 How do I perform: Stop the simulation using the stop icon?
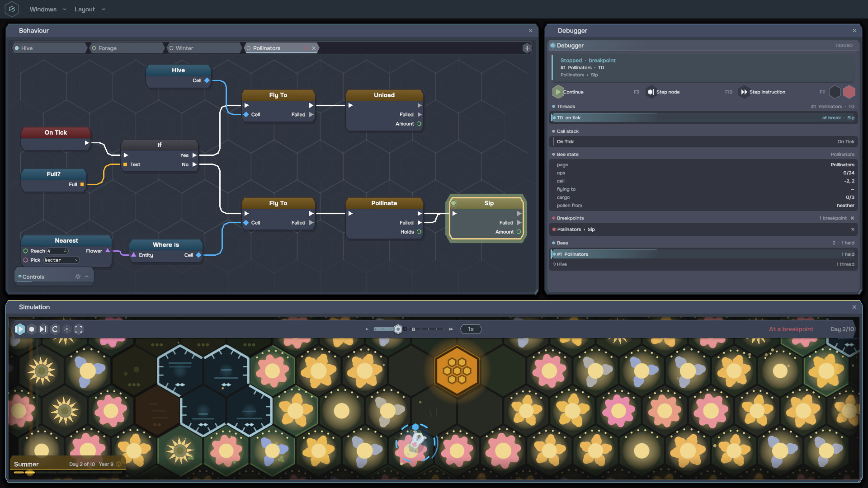[32, 329]
